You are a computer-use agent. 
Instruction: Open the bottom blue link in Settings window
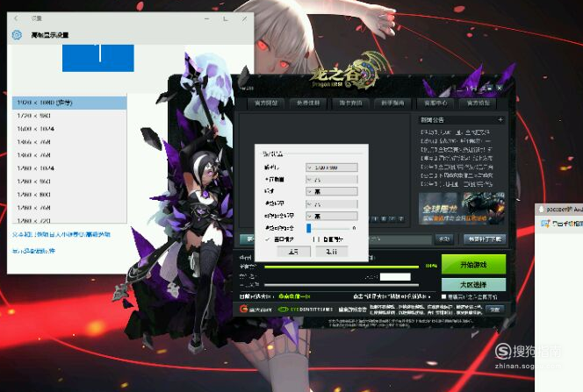[x=33, y=251]
